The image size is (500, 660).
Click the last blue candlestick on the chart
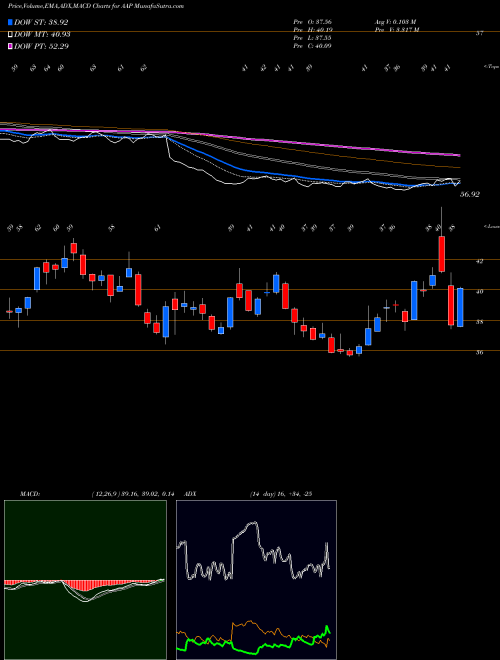[460, 307]
